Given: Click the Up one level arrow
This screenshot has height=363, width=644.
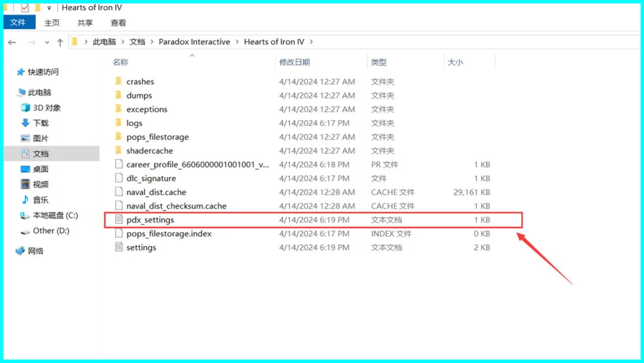Looking at the screenshot, I should click(60, 42).
